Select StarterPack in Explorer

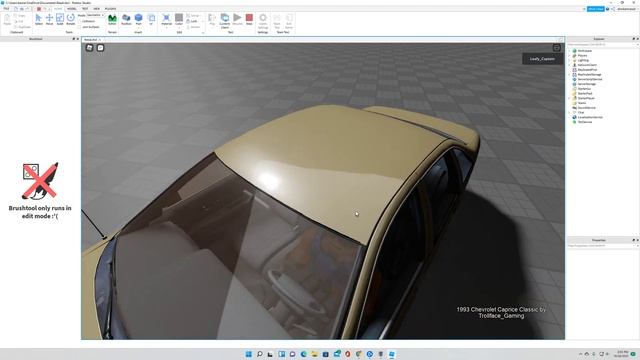(x=585, y=93)
